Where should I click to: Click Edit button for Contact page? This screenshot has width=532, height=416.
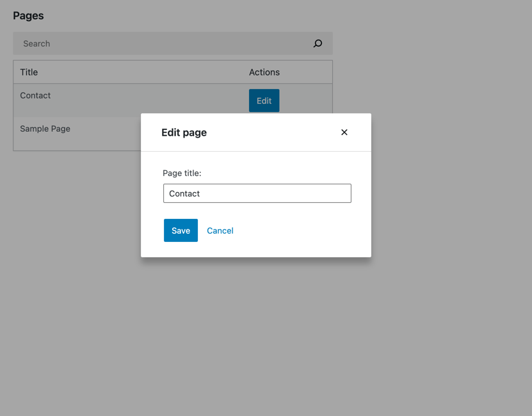pyautogui.click(x=264, y=100)
